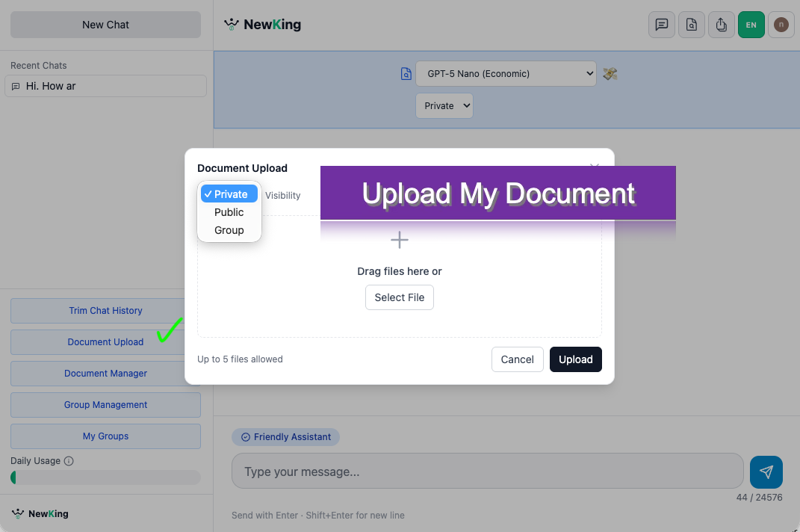The width and height of the screenshot is (800, 532).
Task: Select Public visibility in the open list
Action: 229,212
